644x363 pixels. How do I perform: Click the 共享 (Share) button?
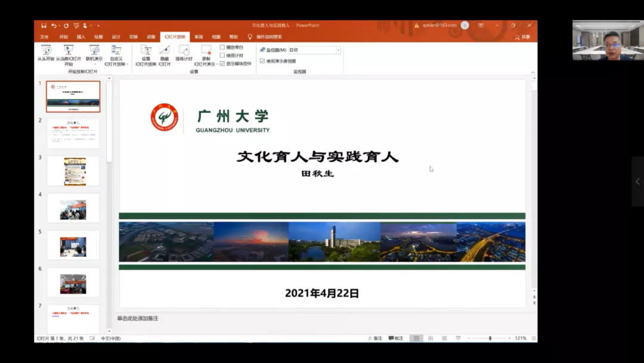pos(522,37)
